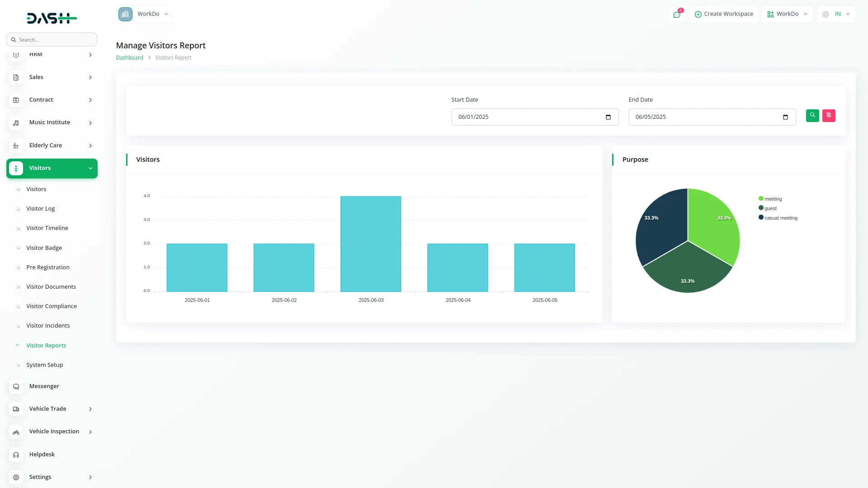
Task: Click the Dashboard breadcrumb link
Action: tap(129, 58)
